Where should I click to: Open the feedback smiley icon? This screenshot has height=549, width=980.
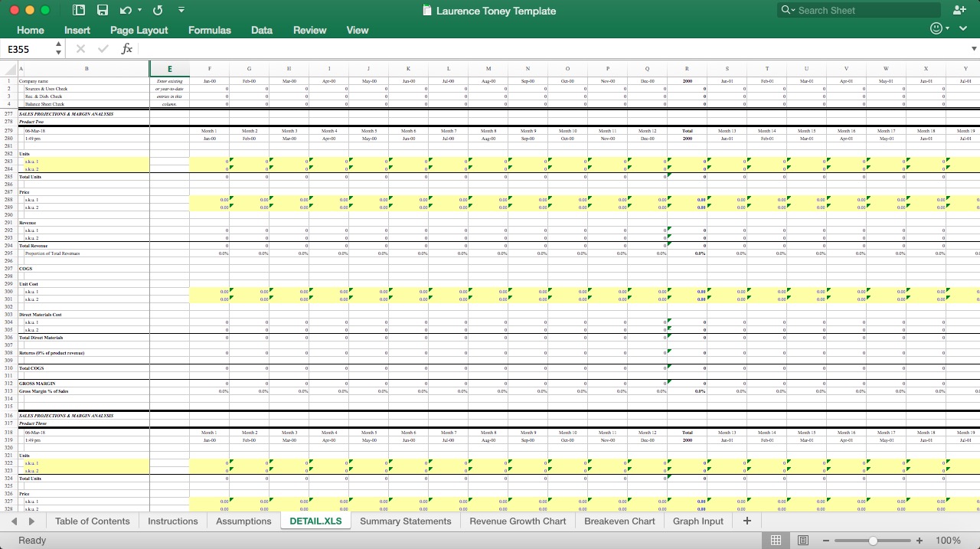click(936, 28)
